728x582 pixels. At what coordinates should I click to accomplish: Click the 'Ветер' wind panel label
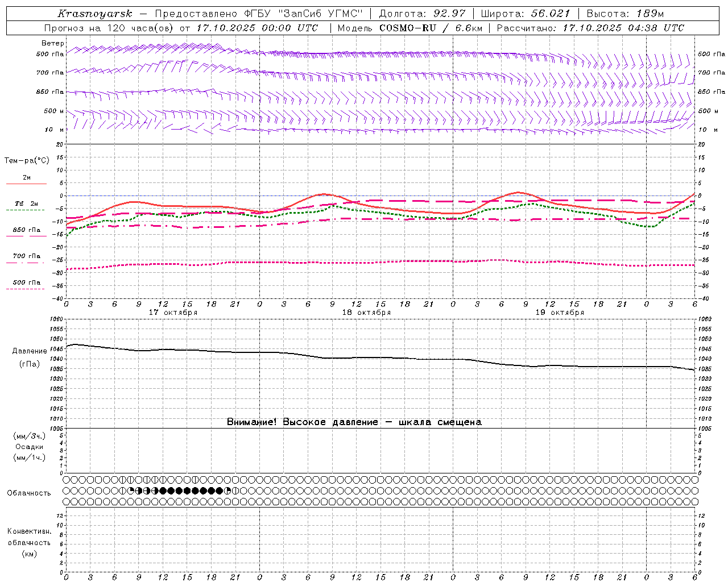pyautogui.click(x=53, y=43)
